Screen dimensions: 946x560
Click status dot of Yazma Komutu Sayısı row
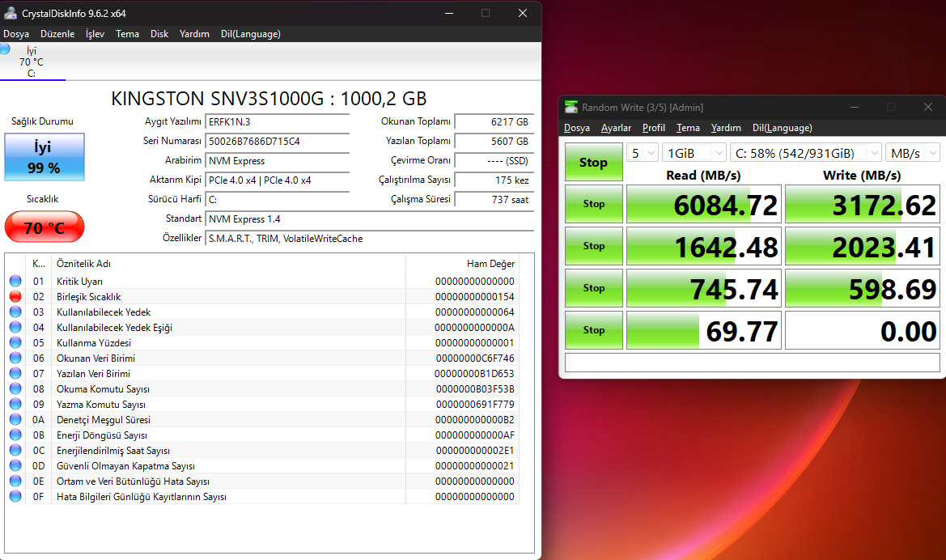[15, 404]
